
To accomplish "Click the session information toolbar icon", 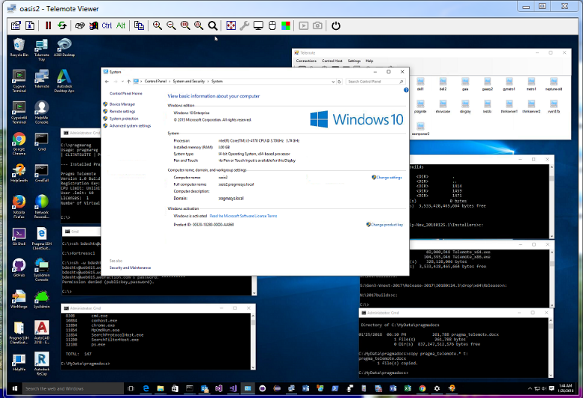I will [x=30, y=26].
